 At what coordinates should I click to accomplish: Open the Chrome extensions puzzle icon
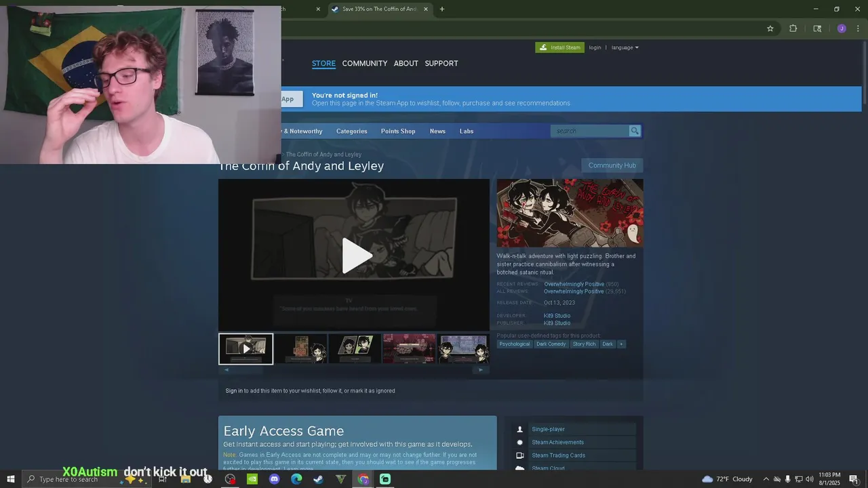(x=793, y=28)
